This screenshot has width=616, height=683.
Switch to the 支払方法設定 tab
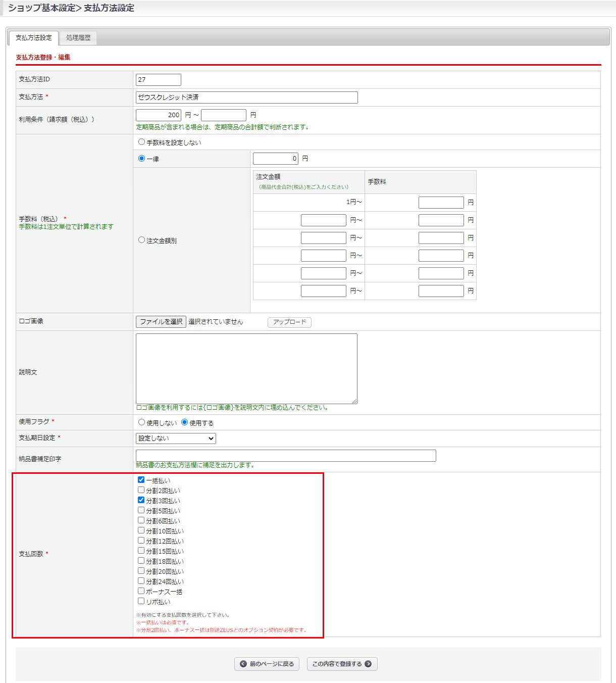(34, 38)
